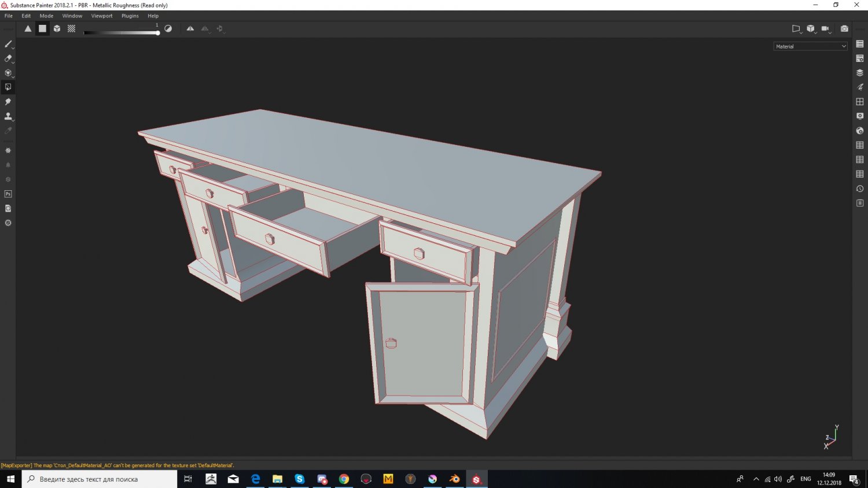The height and width of the screenshot is (488, 868).
Task: Select the Clone stamp tool
Action: pos(8,116)
